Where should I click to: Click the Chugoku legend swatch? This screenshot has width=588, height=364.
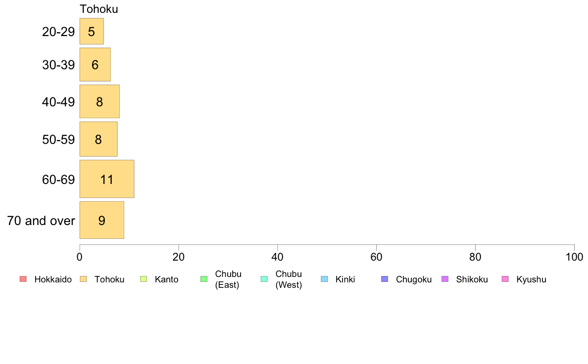(385, 279)
